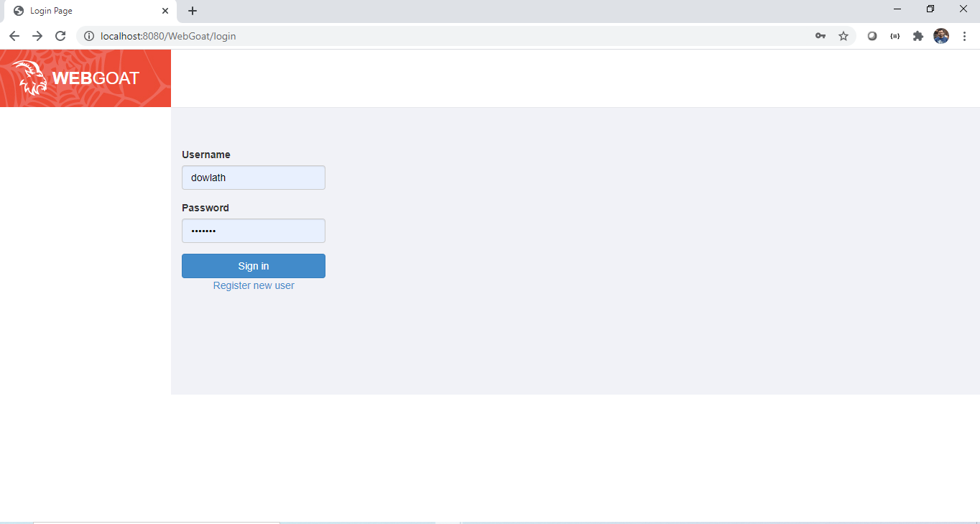Open the extensions puzzle-piece icon
The image size is (980, 524).
tap(917, 36)
